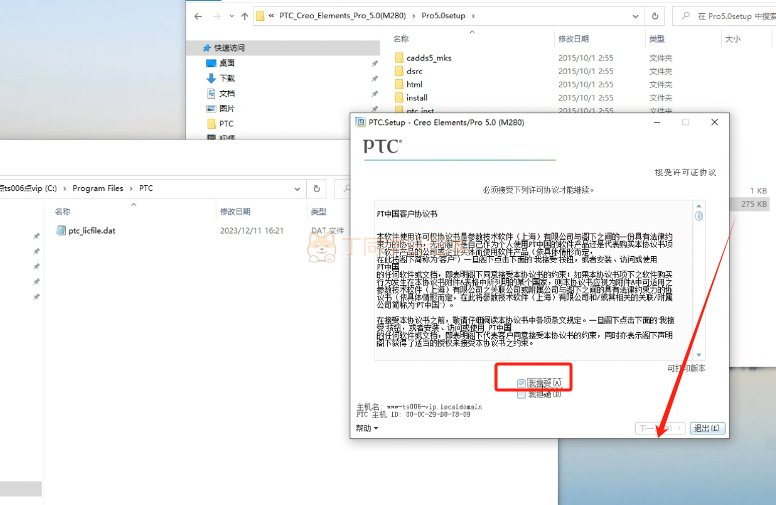Click the license text scrollbar down arrow
Image resolution: width=776 pixels, height=505 pixels.
[x=699, y=354]
